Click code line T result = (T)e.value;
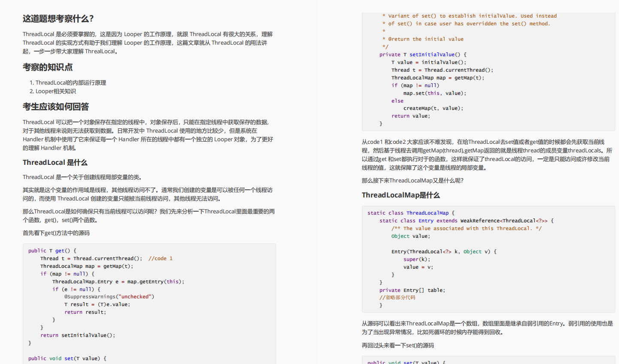This screenshot has width=619, height=364. pyautogui.click(x=97, y=304)
